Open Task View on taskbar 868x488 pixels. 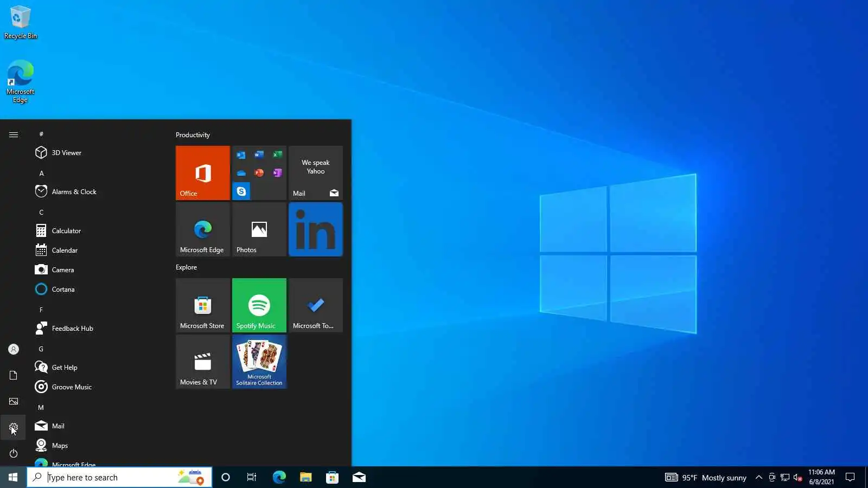[252, 477]
